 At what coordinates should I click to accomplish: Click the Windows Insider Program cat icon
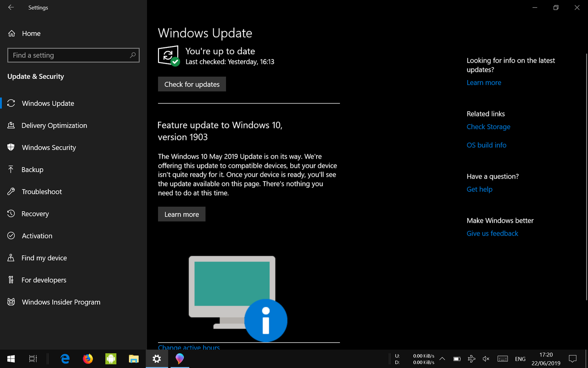coord(11,302)
